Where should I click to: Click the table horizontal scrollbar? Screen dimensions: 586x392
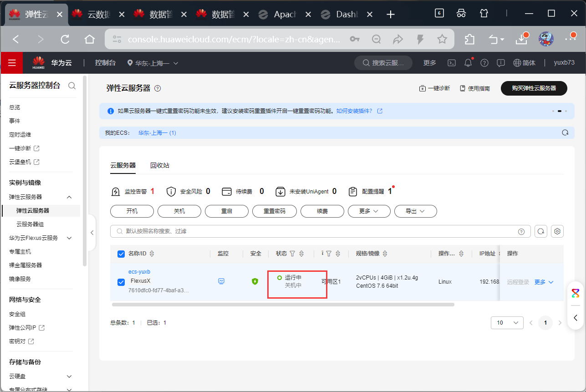[283, 304]
